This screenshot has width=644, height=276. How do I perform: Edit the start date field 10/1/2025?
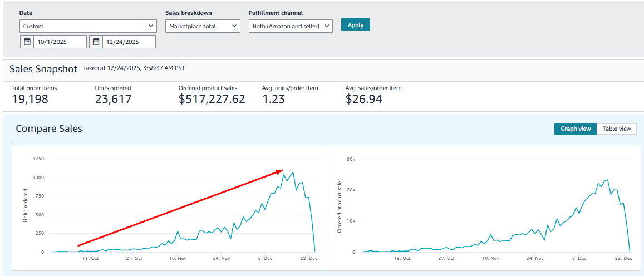pyautogui.click(x=60, y=42)
